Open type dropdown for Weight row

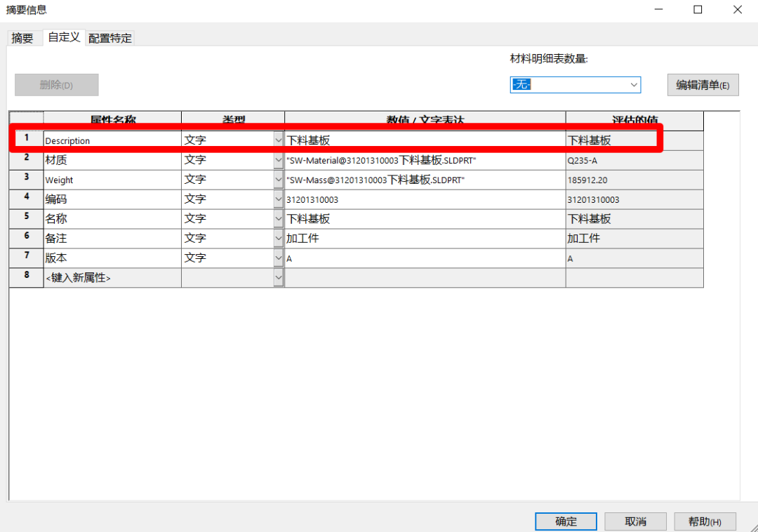pos(279,180)
